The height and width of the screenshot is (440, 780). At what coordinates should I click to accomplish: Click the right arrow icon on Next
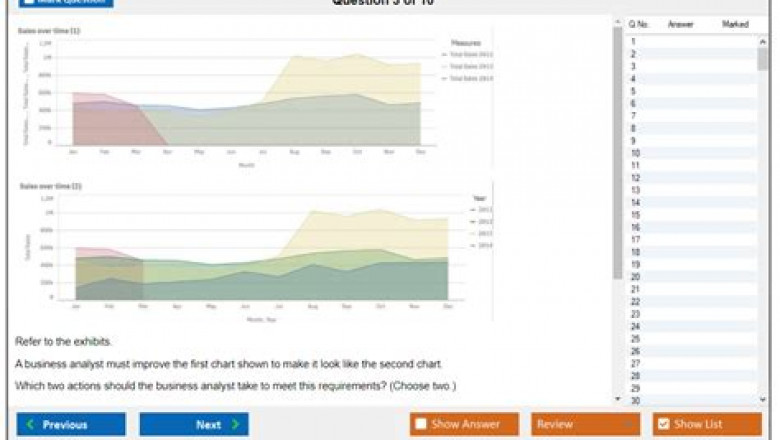236,425
